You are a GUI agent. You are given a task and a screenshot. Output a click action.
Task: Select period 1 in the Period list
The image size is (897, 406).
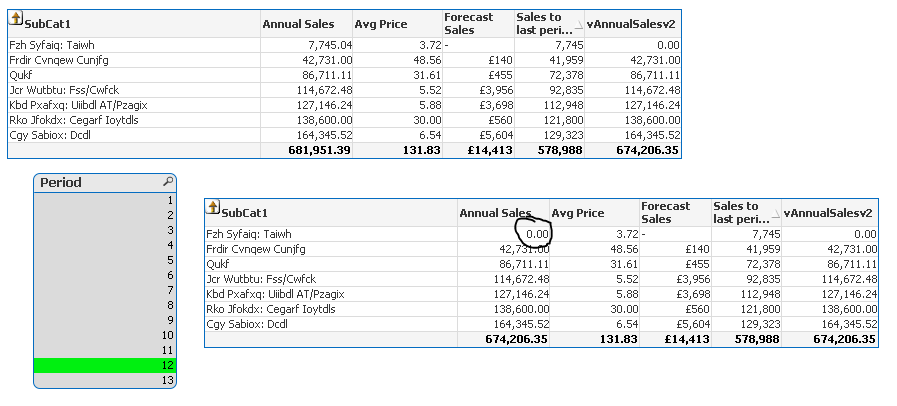pos(105,200)
